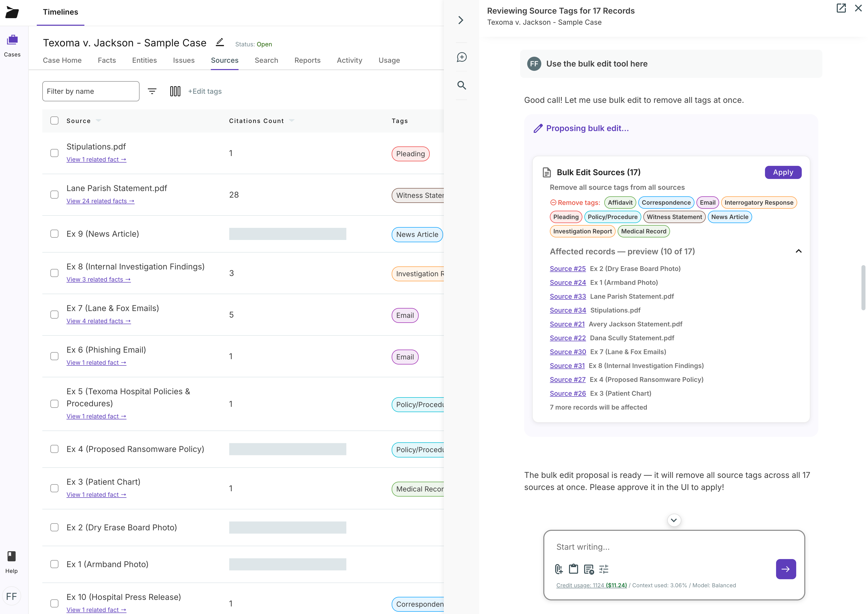The image size is (868, 614).
Task: Collapse the Affected records preview with the chevron
Action: pos(799,251)
